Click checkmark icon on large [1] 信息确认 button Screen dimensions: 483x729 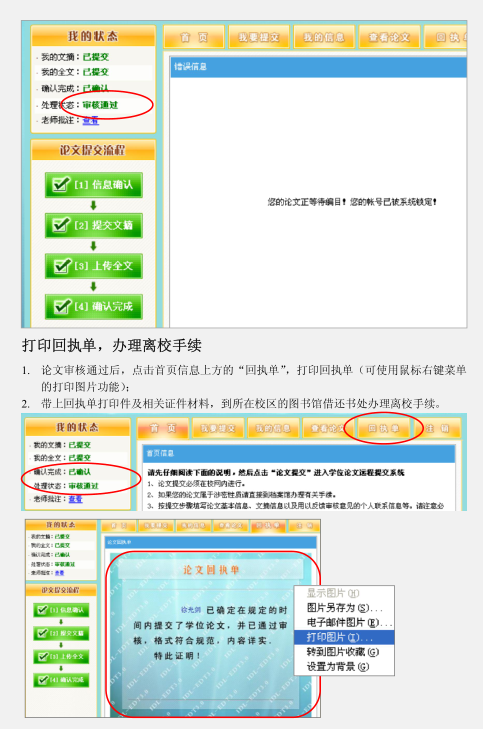click(61, 185)
